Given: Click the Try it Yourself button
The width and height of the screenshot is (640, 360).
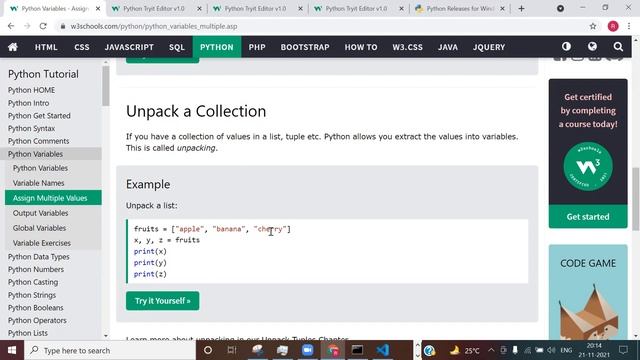Looking at the screenshot, I should [162, 301].
